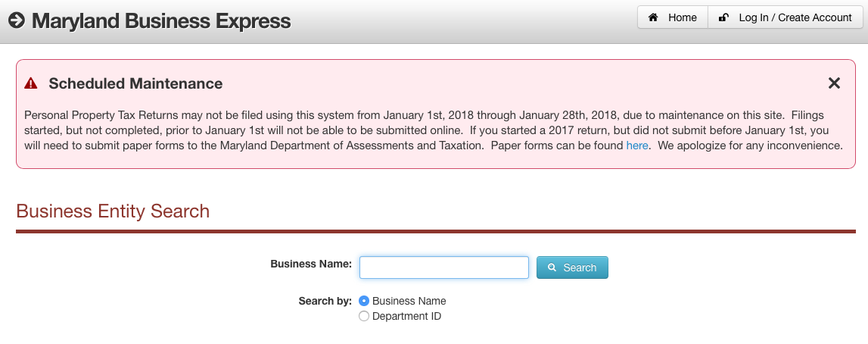Click the arrow circle icon beside the site title
868x344 pixels.
pyautogui.click(x=17, y=20)
